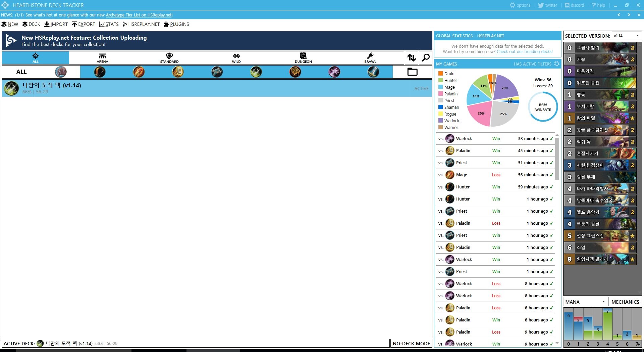Click the rogue icon beside active deck name

click(x=40, y=343)
